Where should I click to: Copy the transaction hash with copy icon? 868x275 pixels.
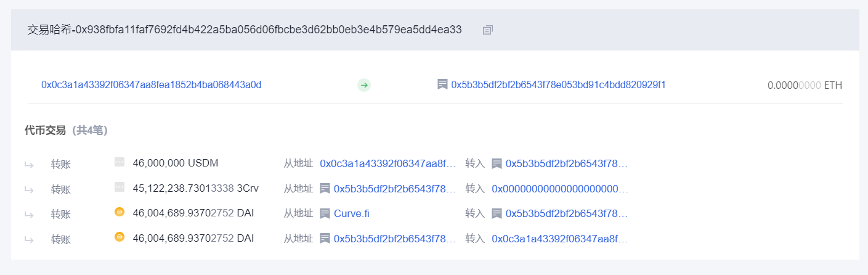[x=488, y=30]
